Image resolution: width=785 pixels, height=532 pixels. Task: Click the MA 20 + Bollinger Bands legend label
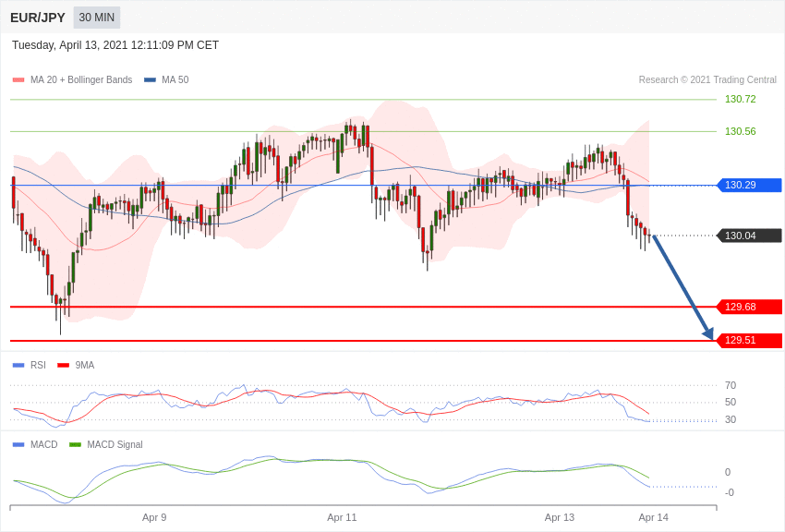coord(81,80)
